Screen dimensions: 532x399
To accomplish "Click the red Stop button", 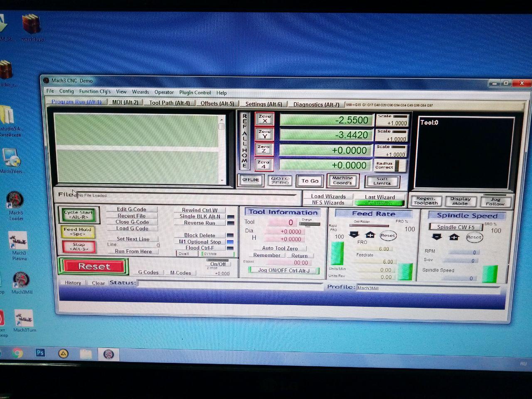I will 79,246.
